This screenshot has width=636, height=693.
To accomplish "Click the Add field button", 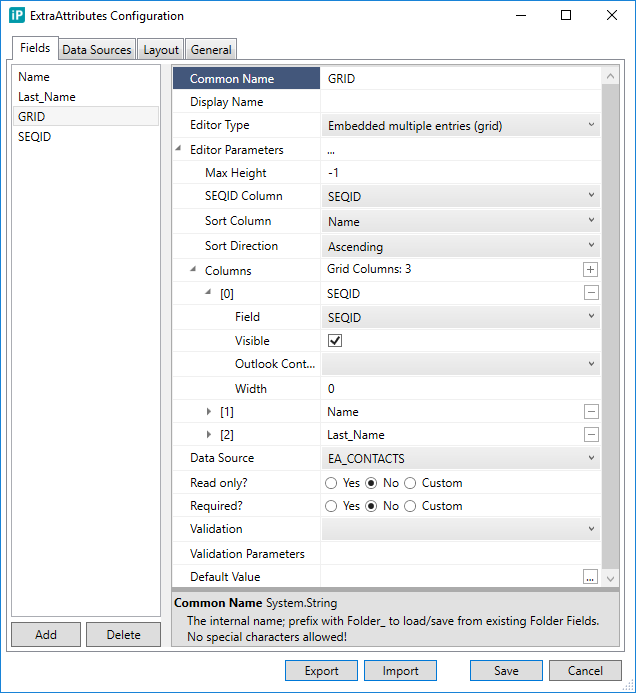I will (x=46, y=635).
